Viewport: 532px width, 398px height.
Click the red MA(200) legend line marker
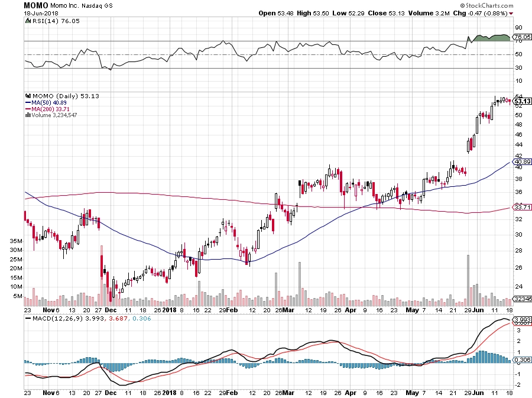pyautogui.click(x=28, y=109)
